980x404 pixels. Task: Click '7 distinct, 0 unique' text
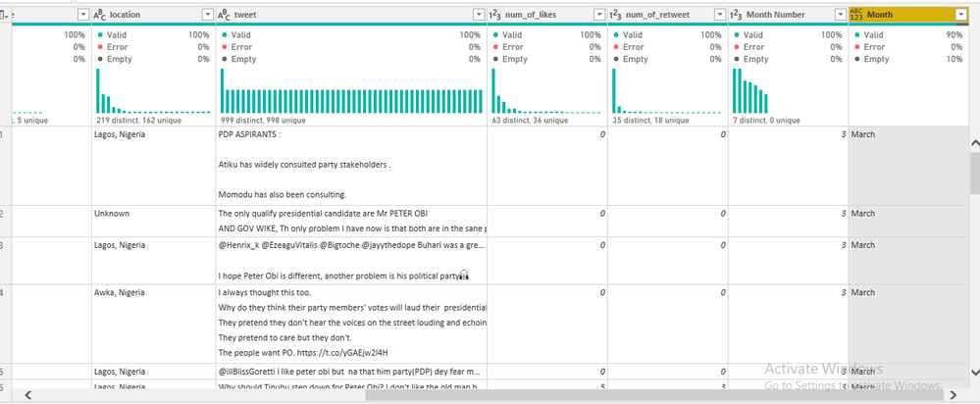[765, 120]
